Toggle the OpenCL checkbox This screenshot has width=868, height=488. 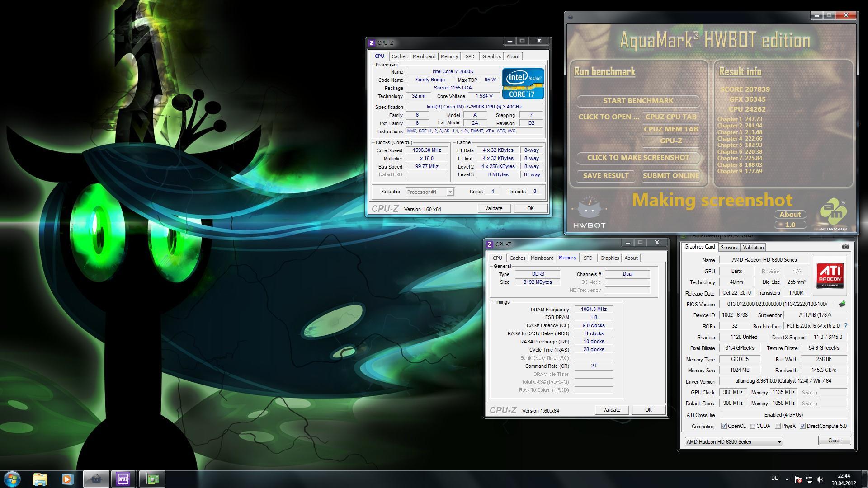point(724,426)
